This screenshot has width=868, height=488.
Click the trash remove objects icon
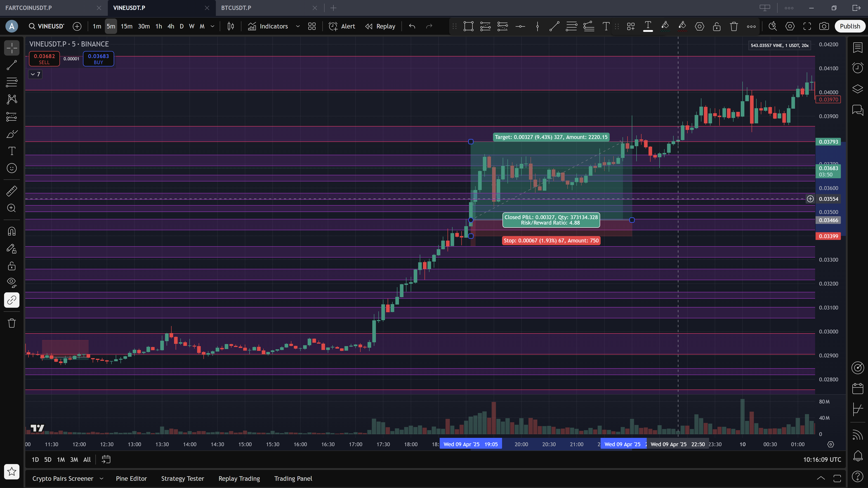click(x=12, y=323)
